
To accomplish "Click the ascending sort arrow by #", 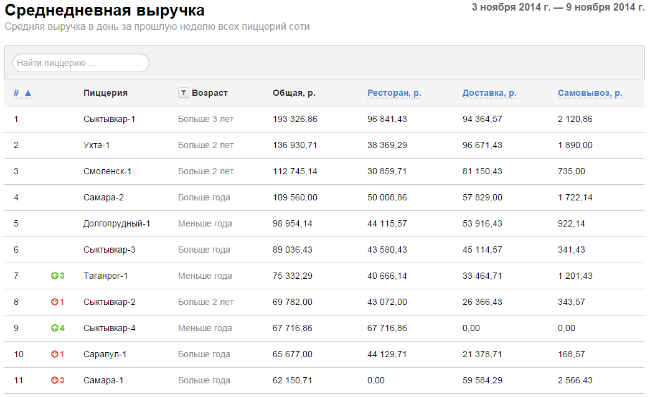I will [x=28, y=93].
